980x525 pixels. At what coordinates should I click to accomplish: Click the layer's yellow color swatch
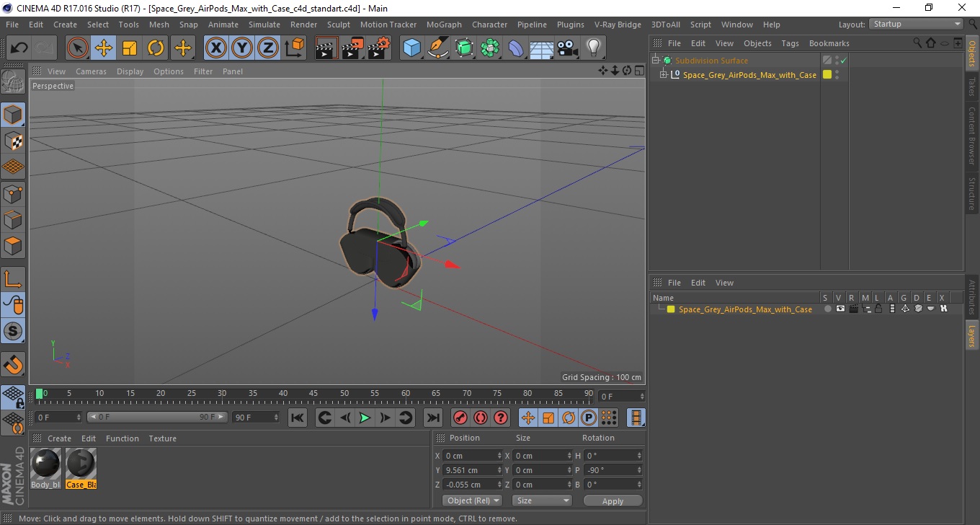tap(671, 309)
